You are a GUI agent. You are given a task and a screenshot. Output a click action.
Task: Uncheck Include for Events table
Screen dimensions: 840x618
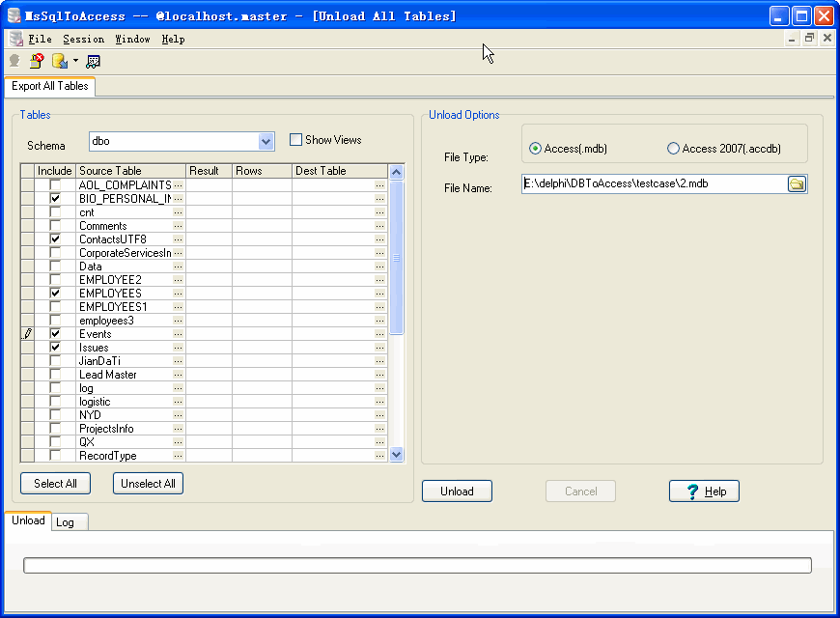[x=55, y=334]
